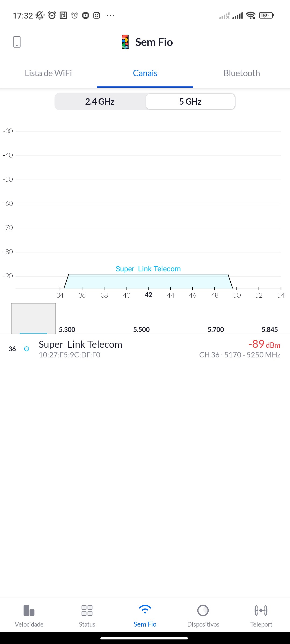
Task: Select the Canais tab
Action: [145, 73]
